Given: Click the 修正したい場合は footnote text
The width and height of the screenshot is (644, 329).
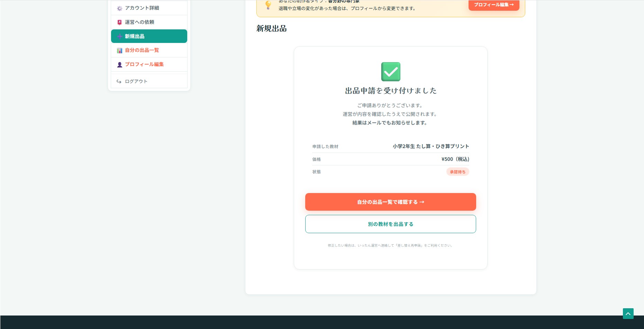Looking at the screenshot, I should click(390, 246).
